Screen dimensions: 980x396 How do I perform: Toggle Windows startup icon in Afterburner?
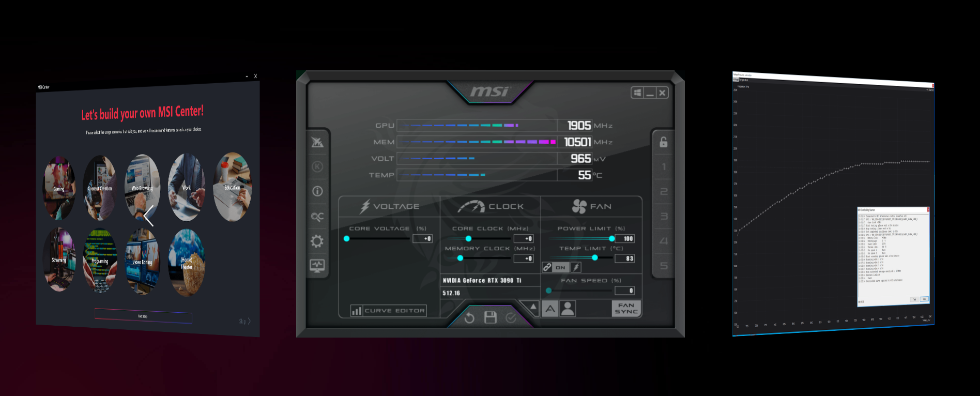[x=638, y=93]
